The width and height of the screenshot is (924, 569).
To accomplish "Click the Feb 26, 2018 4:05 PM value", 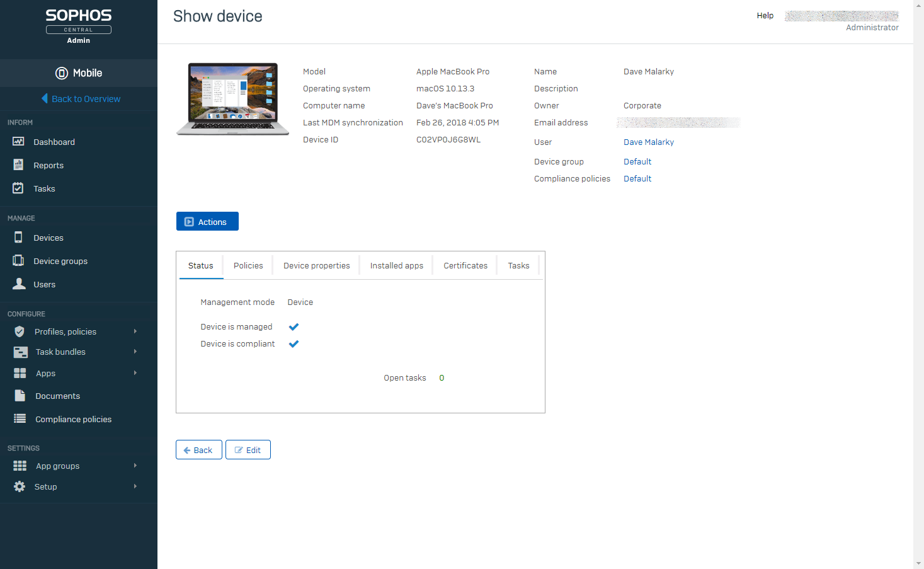I will click(457, 122).
